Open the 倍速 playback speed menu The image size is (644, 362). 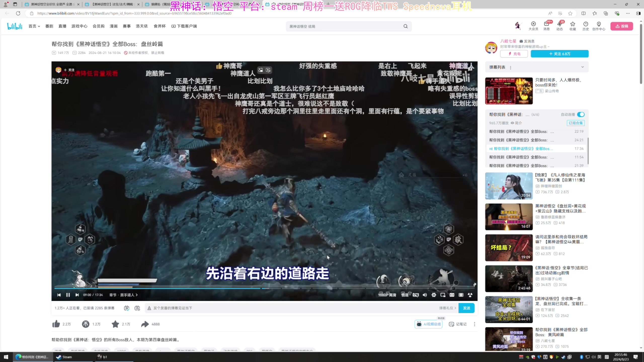click(x=405, y=295)
